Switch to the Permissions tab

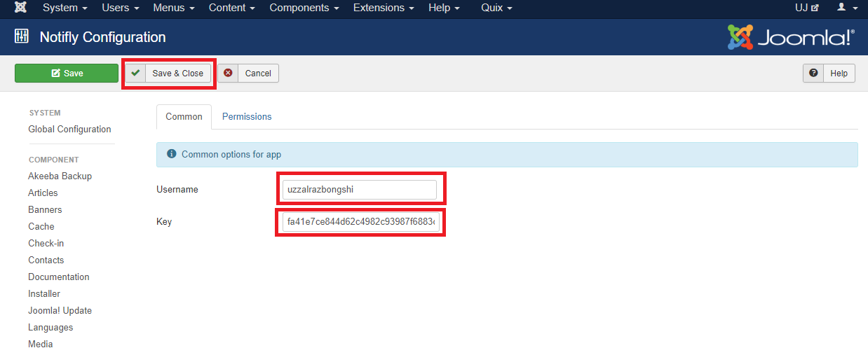[x=247, y=117]
